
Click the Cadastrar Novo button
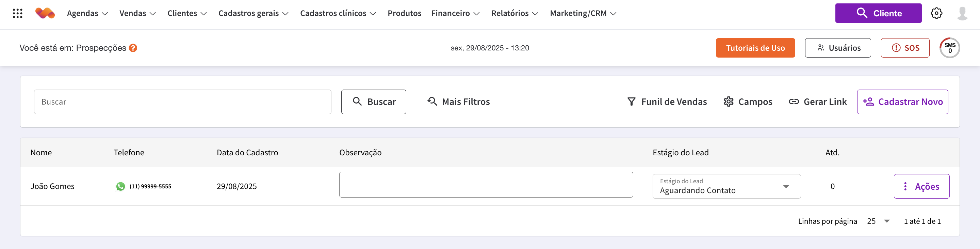(902, 102)
